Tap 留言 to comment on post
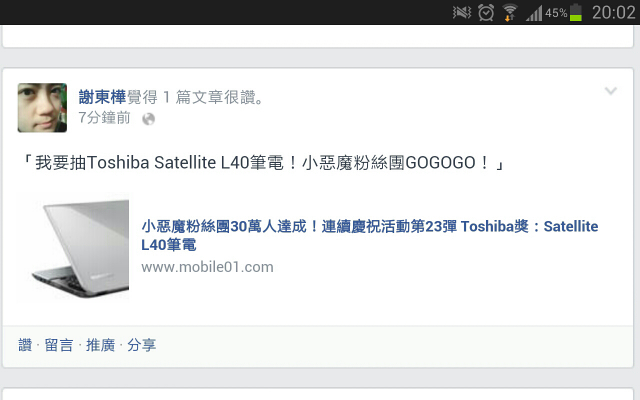Viewport: 640px width, 400px height. (x=59, y=345)
